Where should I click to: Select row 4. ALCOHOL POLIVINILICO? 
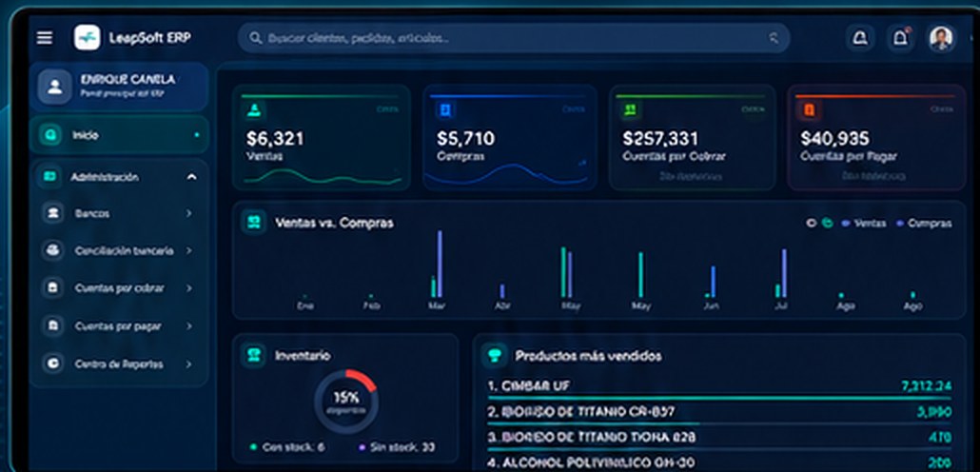(719, 463)
